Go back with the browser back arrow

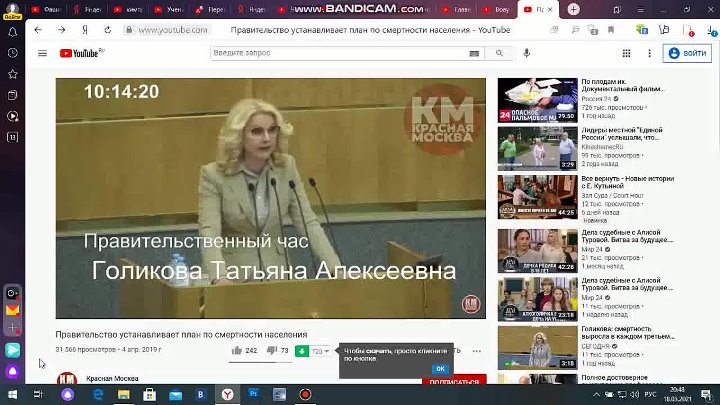click(x=38, y=30)
